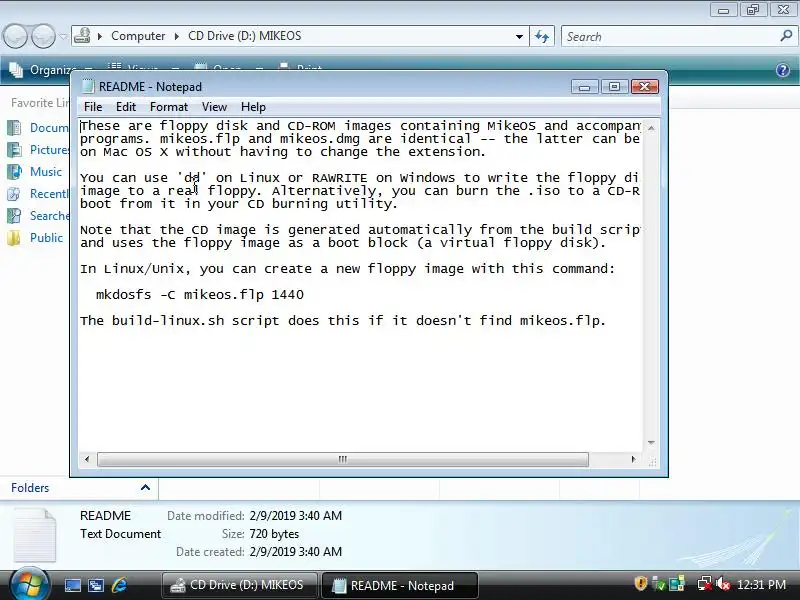Click the multicolored squares tray icon

(677, 583)
